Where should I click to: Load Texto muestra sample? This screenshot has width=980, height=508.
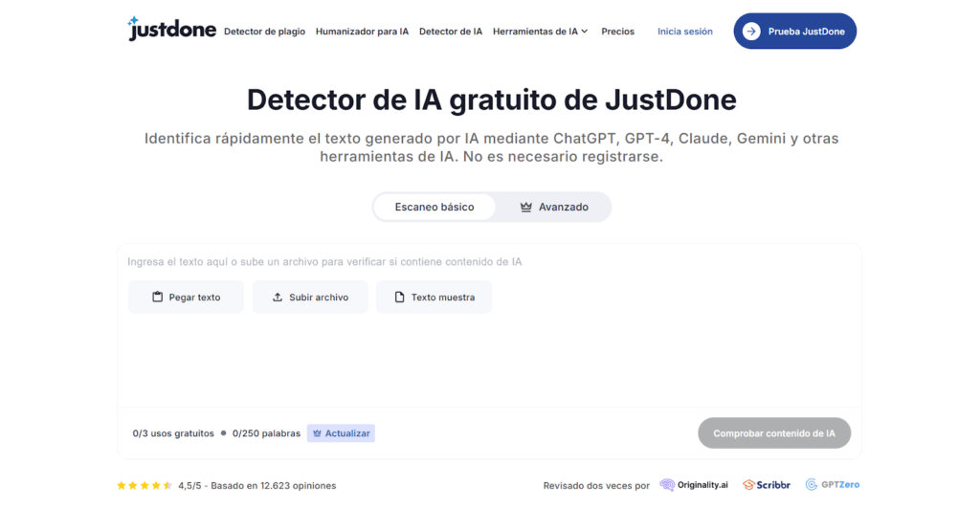click(x=434, y=298)
